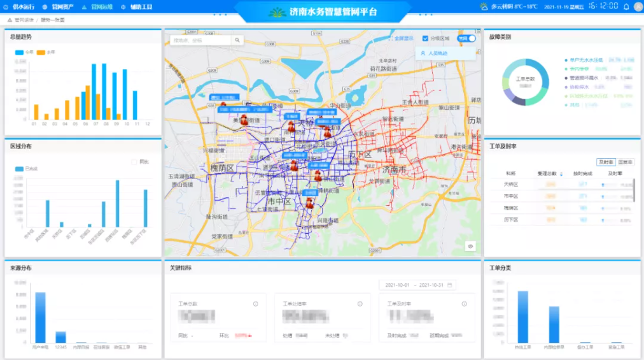Click the 12345 bar in 来源分布

click(61, 337)
